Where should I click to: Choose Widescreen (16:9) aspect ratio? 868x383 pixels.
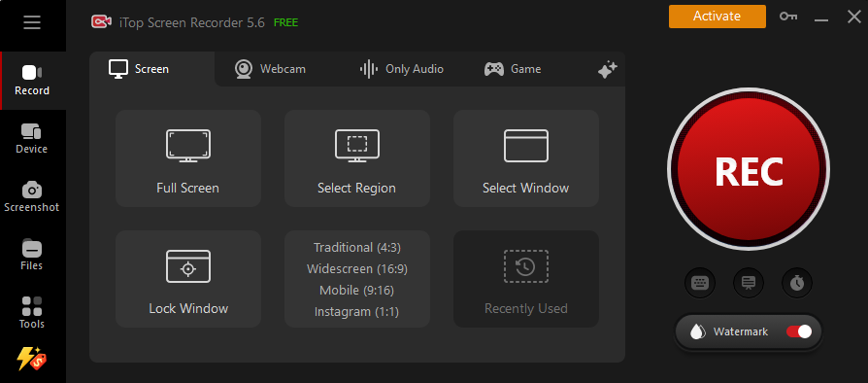coord(357,269)
